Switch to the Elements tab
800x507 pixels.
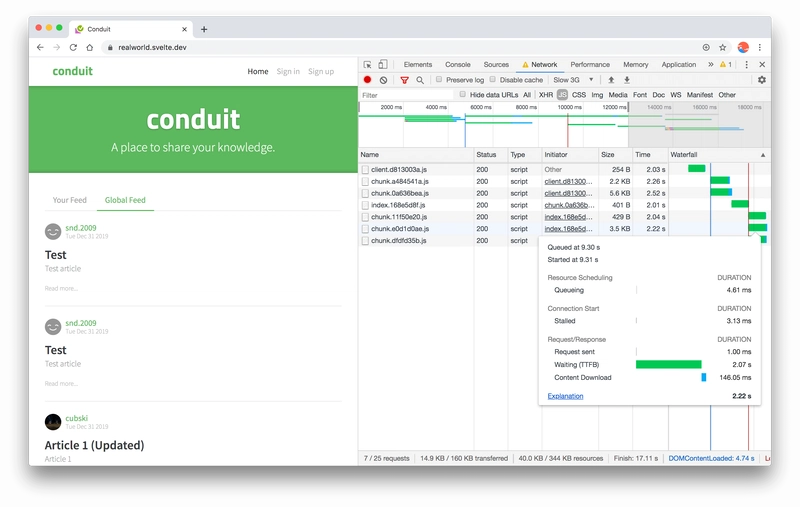[x=418, y=65]
